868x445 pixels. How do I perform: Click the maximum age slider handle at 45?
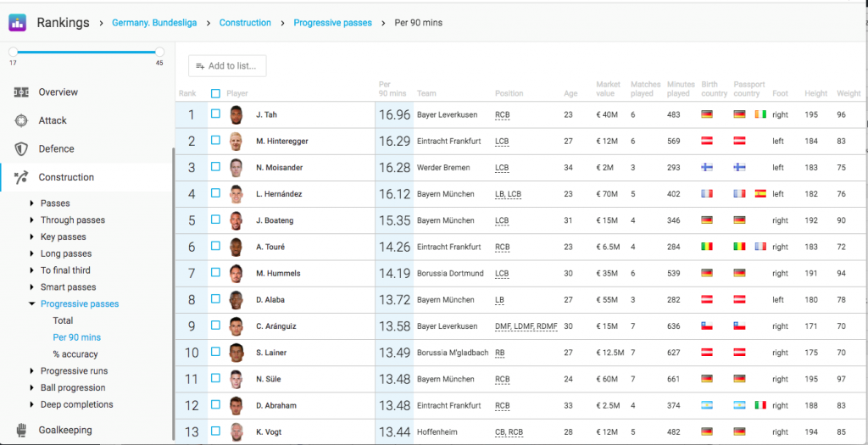tap(159, 52)
